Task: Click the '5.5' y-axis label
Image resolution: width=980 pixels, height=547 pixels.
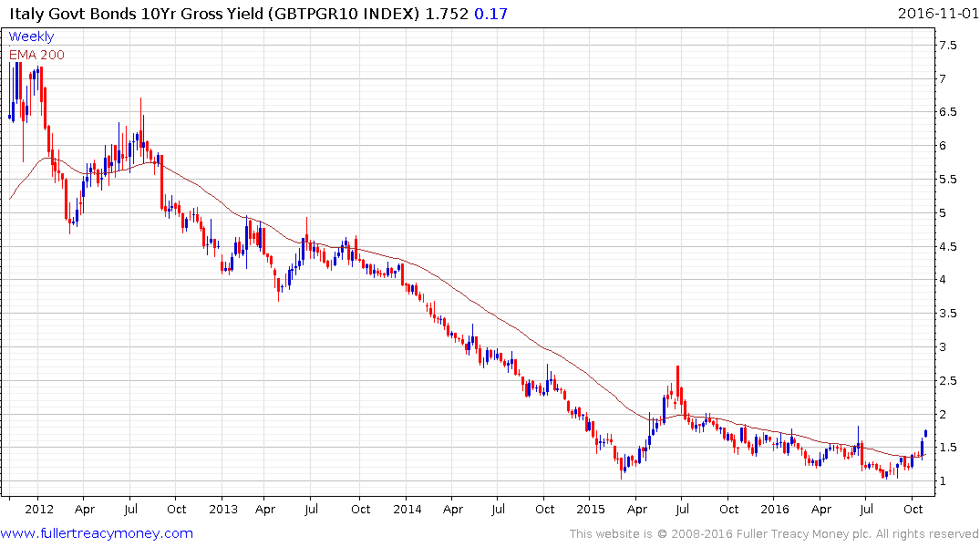Action: tap(947, 180)
